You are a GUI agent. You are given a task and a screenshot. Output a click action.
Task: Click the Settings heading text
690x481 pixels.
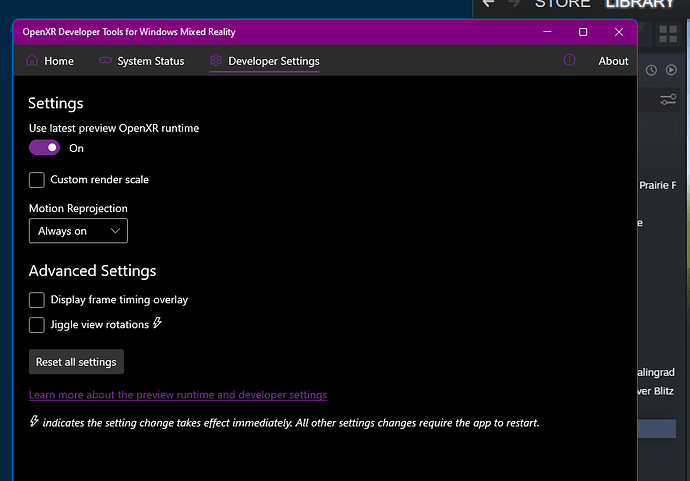[x=55, y=103]
